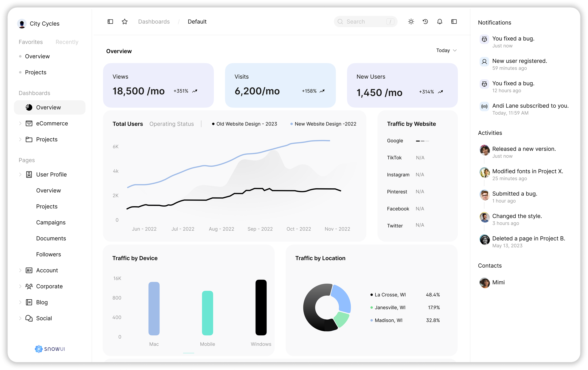Click the SnowUI logo

[x=50, y=349]
